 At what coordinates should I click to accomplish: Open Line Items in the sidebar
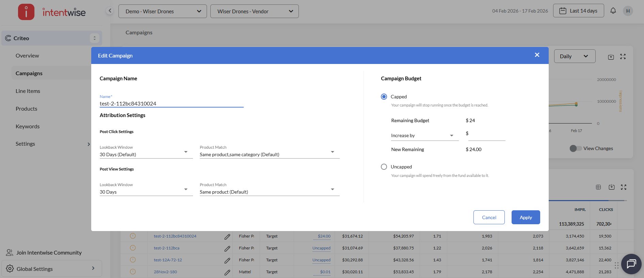pyautogui.click(x=28, y=91)
